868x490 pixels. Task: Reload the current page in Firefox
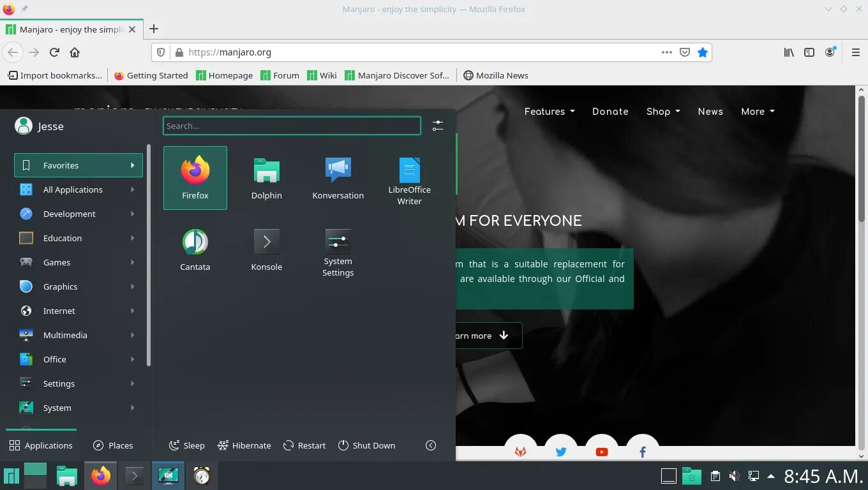(x=54, y=52)
